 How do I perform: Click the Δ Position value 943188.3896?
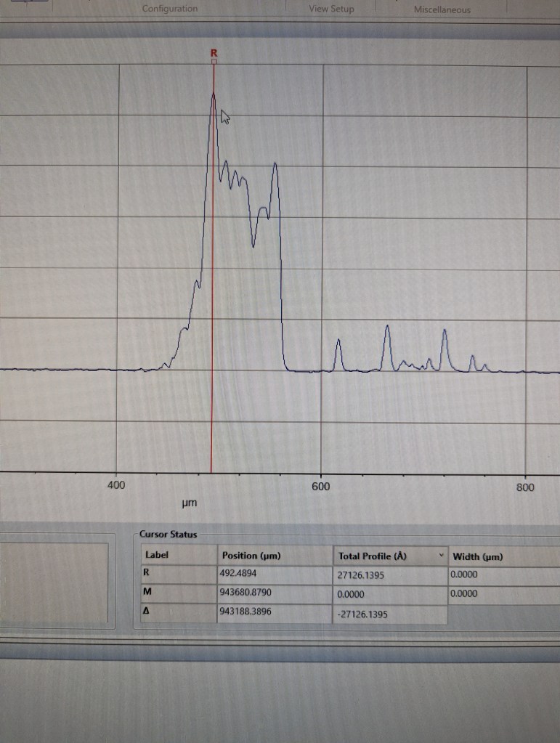click(274, 612)
